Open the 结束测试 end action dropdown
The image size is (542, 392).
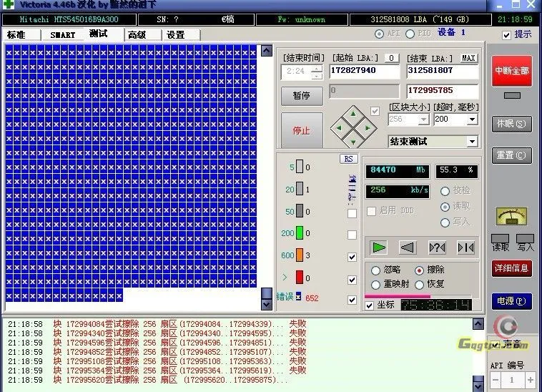pyautogui.click(x=472, y=142)
